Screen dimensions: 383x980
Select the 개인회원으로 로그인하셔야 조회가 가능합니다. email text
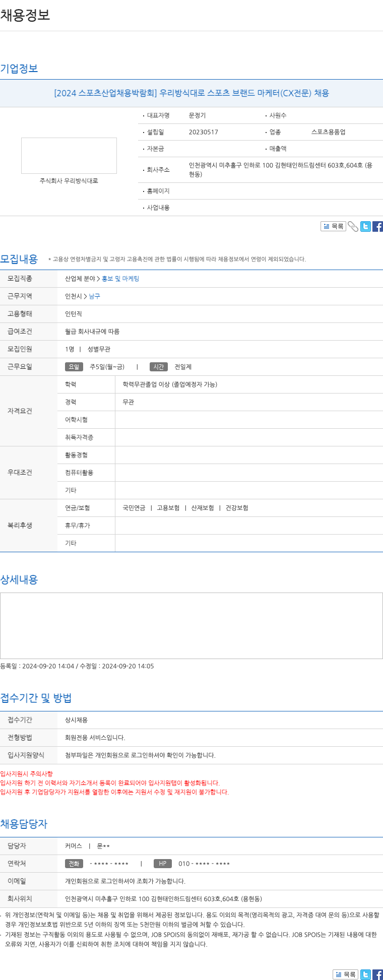point(125,881)
